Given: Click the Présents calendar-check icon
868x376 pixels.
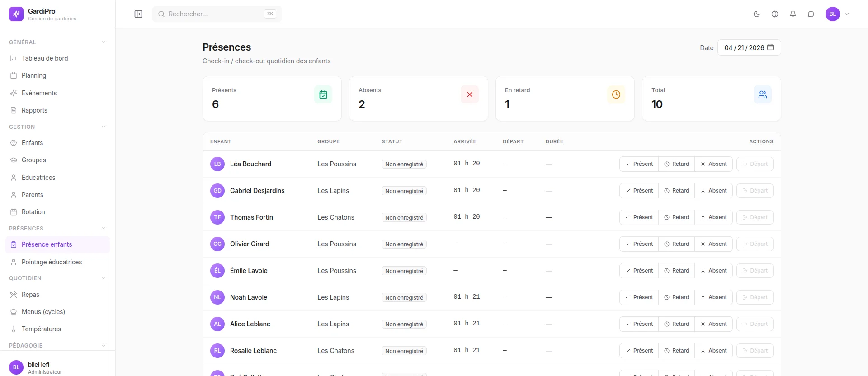Looking at the screenshot, I should 323,94.
